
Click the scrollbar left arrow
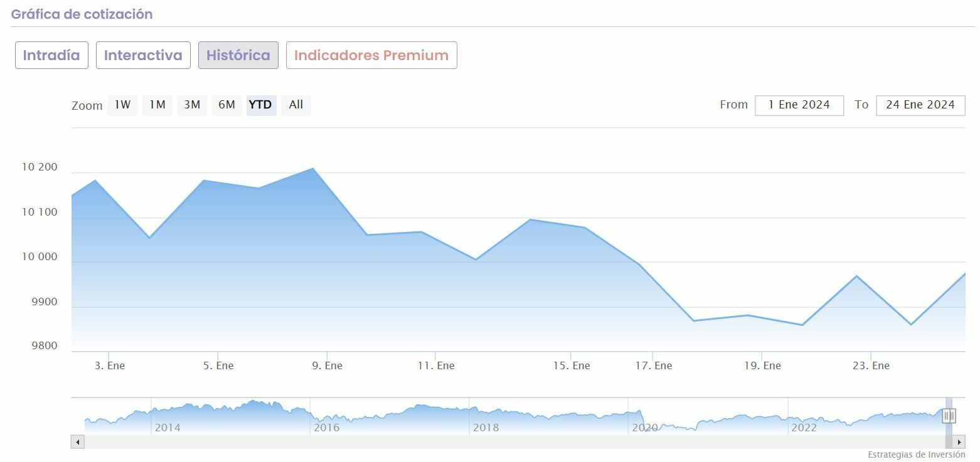coord(78,442)
